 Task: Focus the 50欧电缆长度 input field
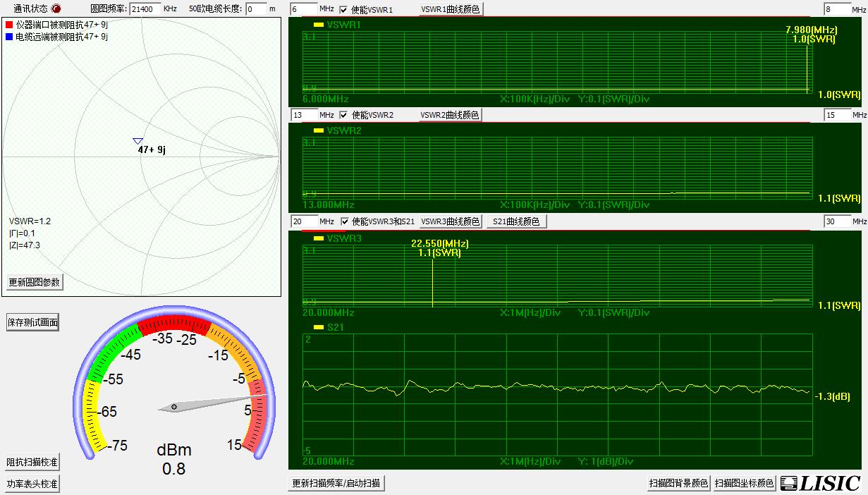coord(255,9)
